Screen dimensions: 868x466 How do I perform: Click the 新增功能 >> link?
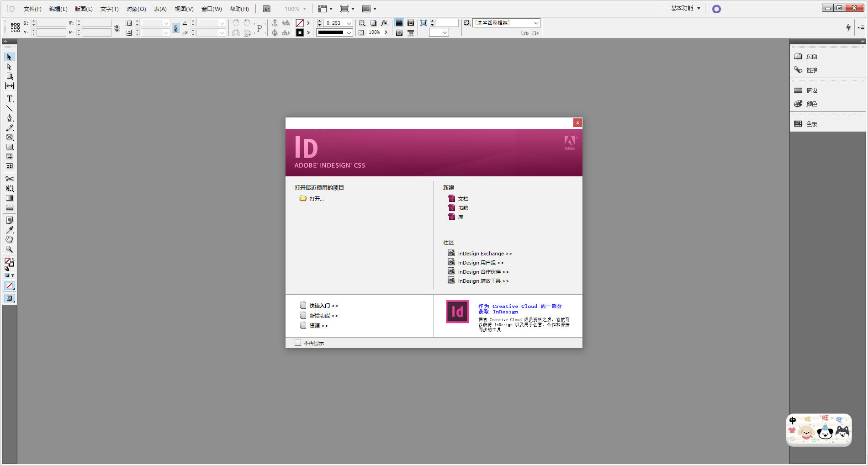pyautogui.click(x=324, y=316)
